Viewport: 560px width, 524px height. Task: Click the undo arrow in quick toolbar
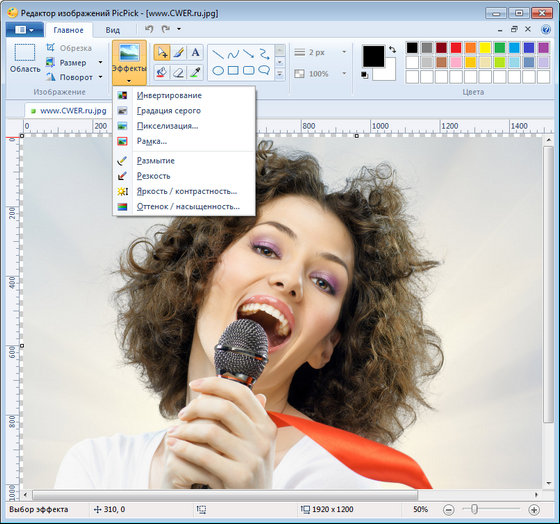pyautogui.click(x=149, y=29)
